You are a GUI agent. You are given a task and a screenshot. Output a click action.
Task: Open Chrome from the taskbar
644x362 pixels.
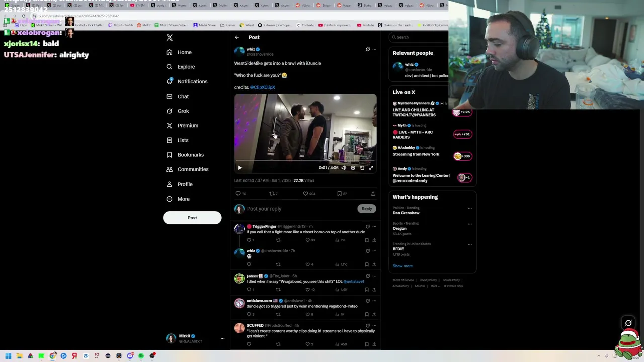52,356
